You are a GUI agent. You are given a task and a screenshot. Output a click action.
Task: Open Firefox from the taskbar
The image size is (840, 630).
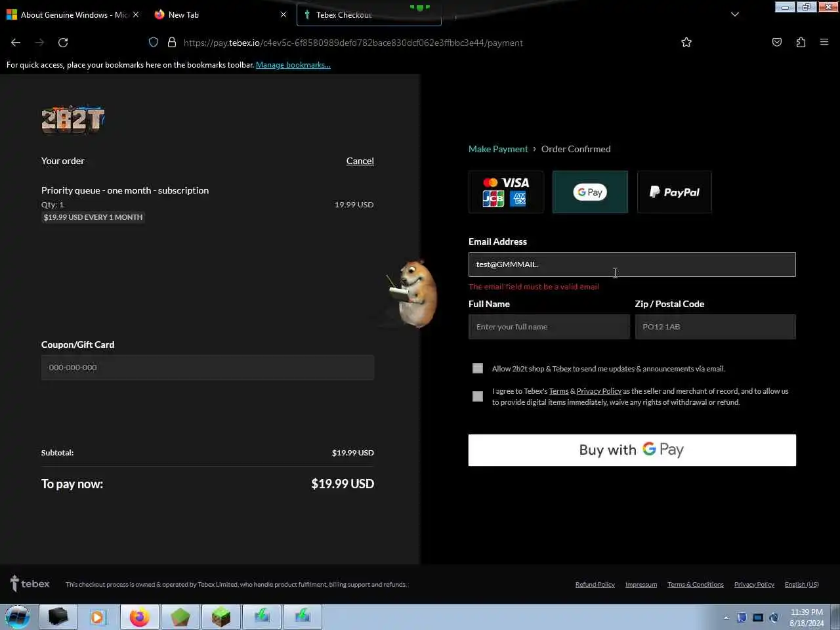coord(139,617)
